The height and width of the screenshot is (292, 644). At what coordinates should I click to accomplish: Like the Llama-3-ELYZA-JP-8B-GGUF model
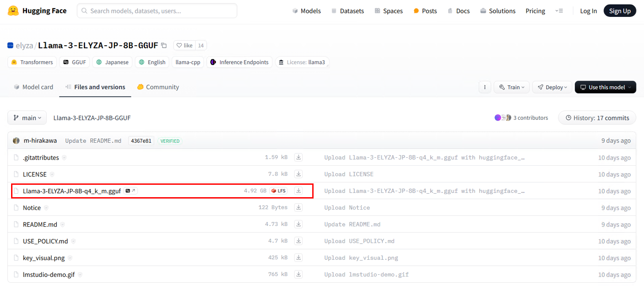[185, 45]
